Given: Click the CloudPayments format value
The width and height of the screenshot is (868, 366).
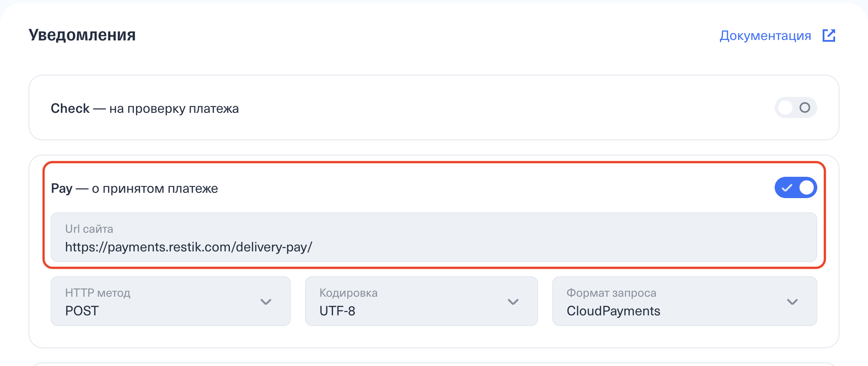Looking at the screenshot, I should click(613, 311).
